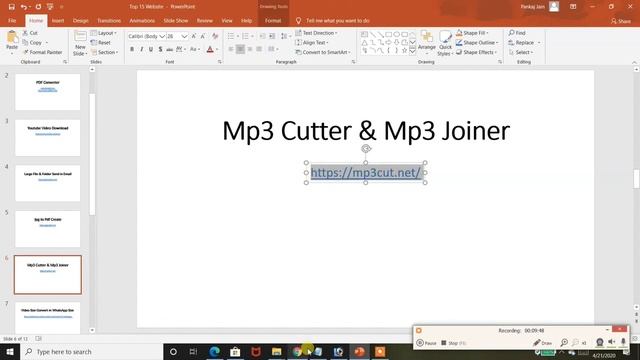
Task: Open the Section dropdown
Action: click(x=105, y=52)
